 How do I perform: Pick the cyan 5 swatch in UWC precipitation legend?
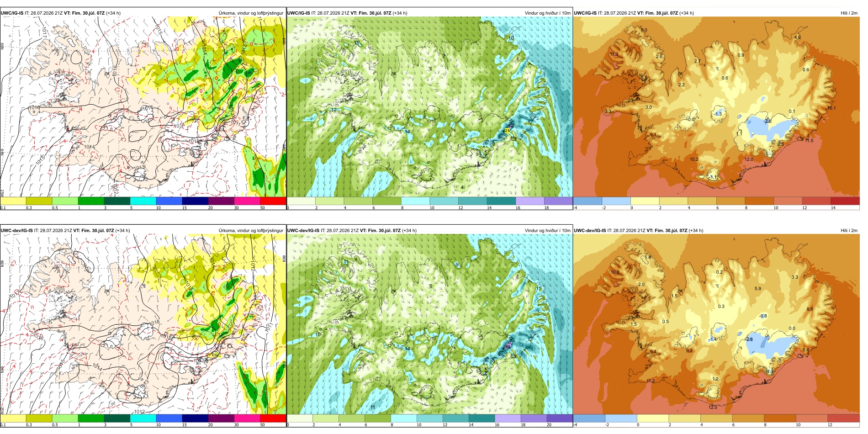click(143, 201)
